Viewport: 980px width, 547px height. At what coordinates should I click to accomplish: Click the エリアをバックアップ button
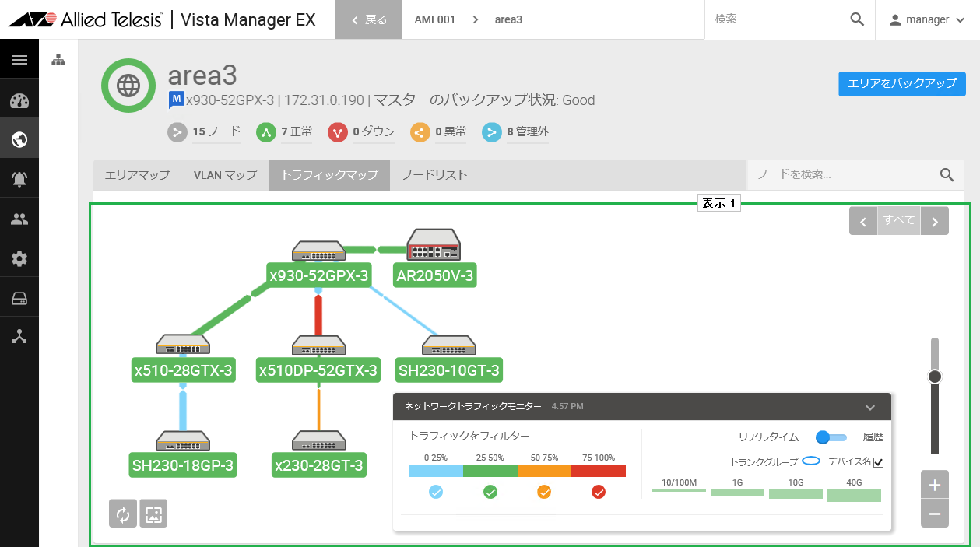tap(902, 84)
